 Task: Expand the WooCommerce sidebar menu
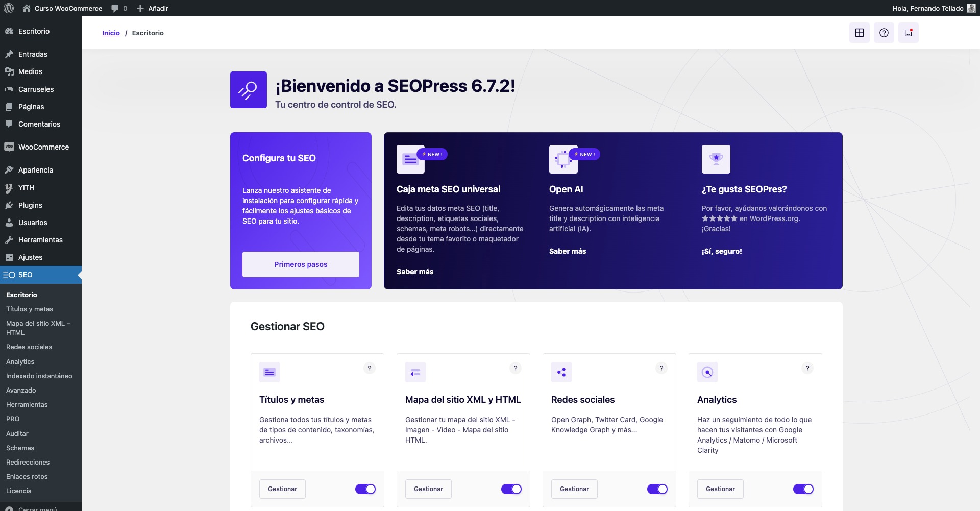[x=43, y=147]
